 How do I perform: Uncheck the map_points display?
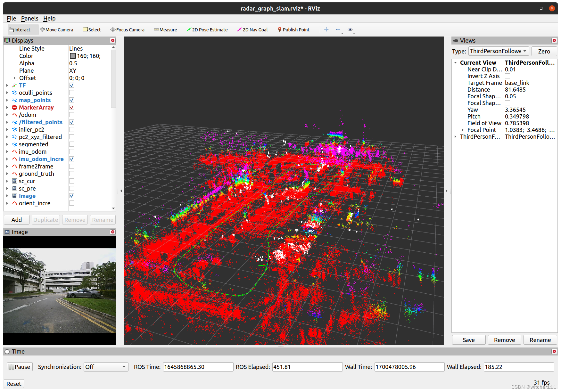tap(72, 100)
